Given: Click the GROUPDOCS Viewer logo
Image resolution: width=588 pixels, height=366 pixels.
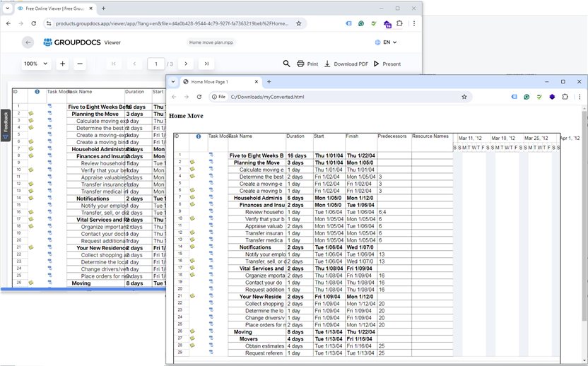Looking at the screenshot, I should coord(82,42).
